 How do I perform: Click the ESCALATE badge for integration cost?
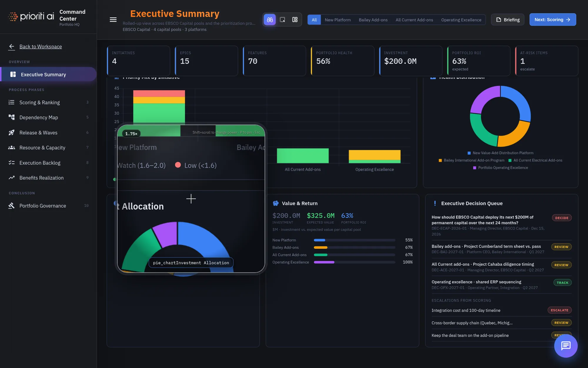(x=559, y=310)
